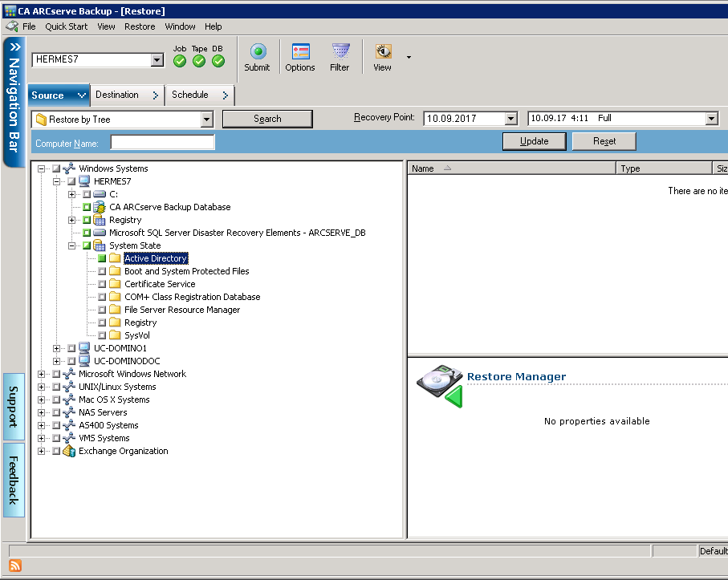Switch to the Schedule tab
Image resolution: width=728 pixels, height=580 pixels.
(200, 95)
